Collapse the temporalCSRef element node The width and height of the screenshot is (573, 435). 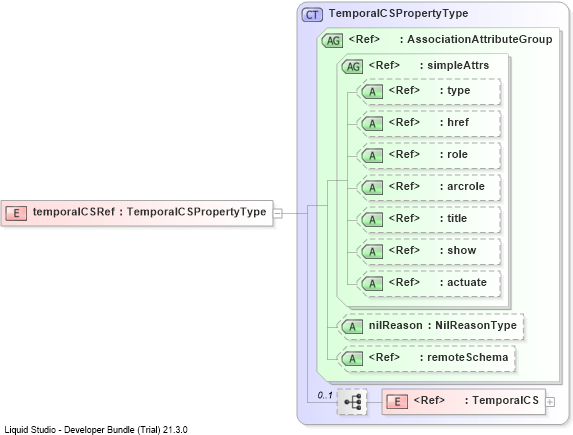(278, 213)
